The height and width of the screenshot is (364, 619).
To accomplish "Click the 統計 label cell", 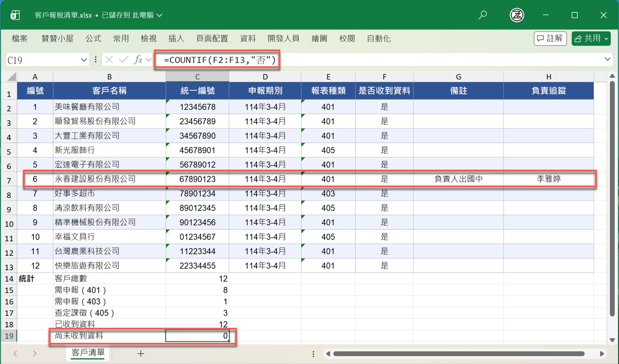I will (35, 279).
